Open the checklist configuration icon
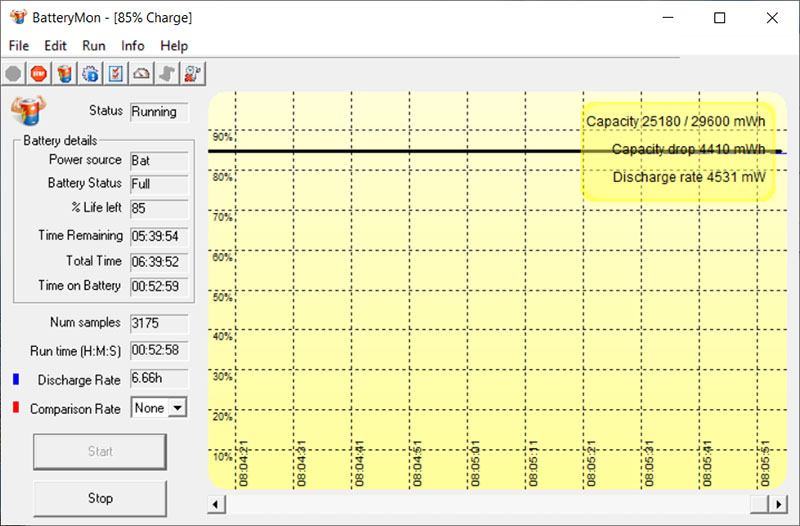 point(116,74)
